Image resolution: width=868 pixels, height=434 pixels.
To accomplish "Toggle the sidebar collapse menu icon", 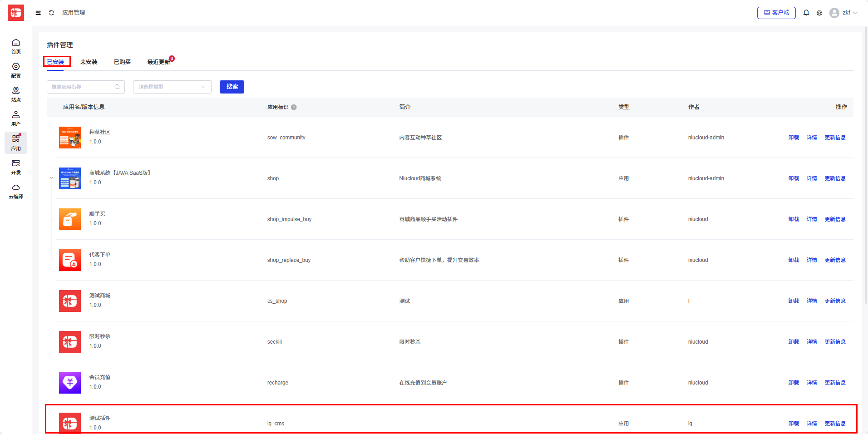I will pos(38,13).
